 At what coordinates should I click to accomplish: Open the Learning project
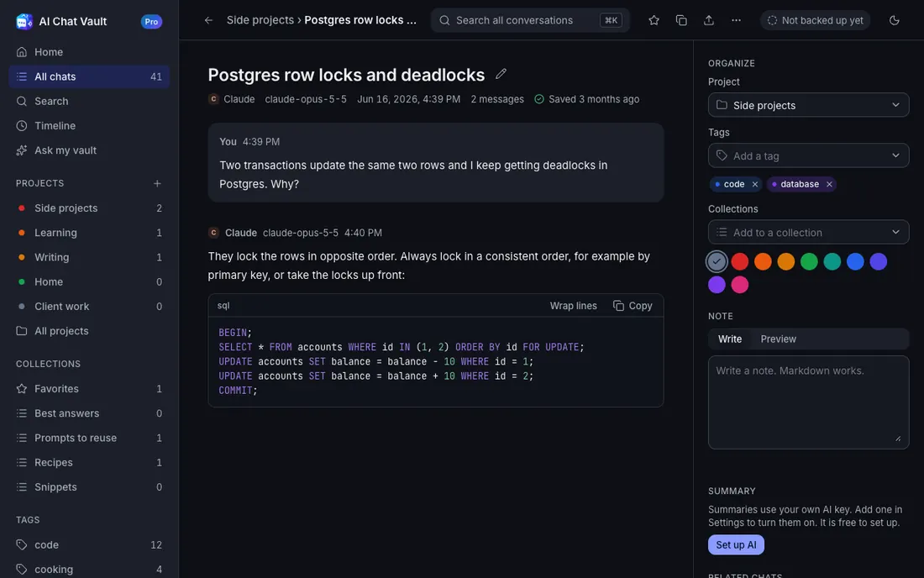pyautogui.click(x=89, y=233)
